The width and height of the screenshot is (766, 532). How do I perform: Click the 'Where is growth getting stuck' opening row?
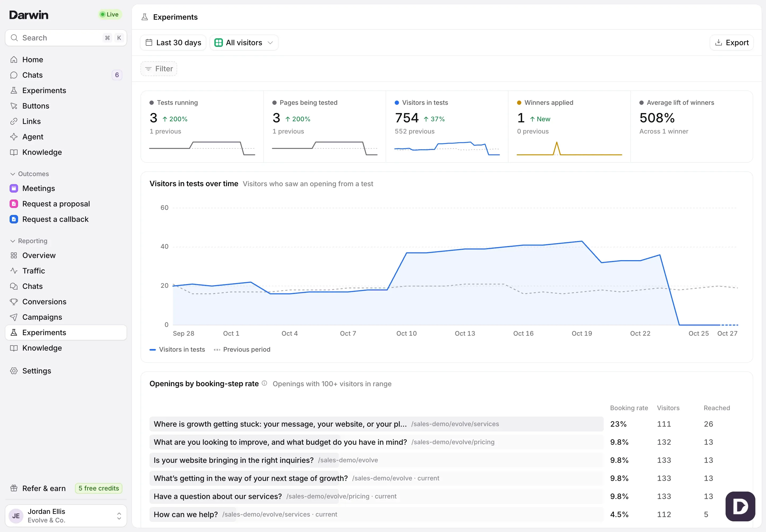click(447, 424)
